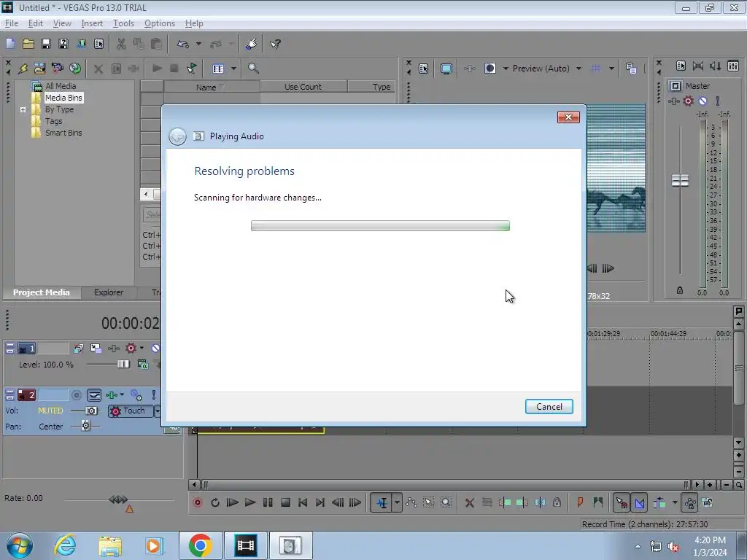Click Go to Start in transport bar
This screenshot has width=747, height=560.
point(303,502)
